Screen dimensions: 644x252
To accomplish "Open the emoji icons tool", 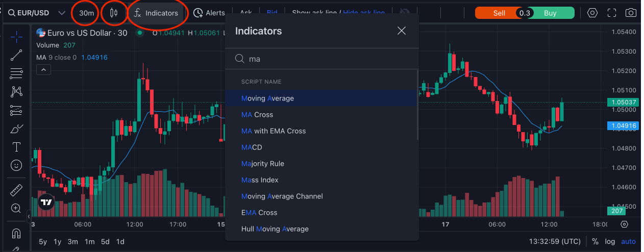I will (16, 165).
